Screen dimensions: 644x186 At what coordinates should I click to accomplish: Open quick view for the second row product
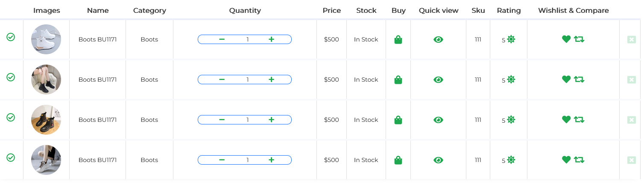(438, 80)
